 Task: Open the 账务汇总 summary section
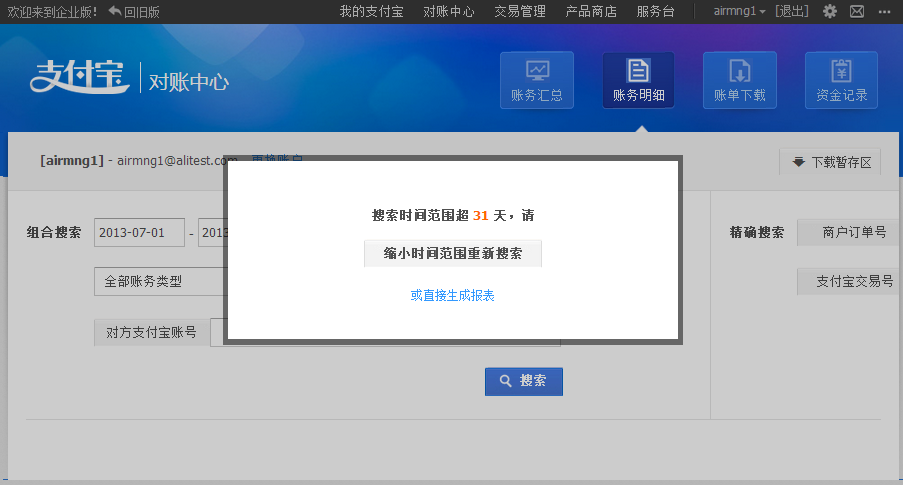click(x=537, y=80)
